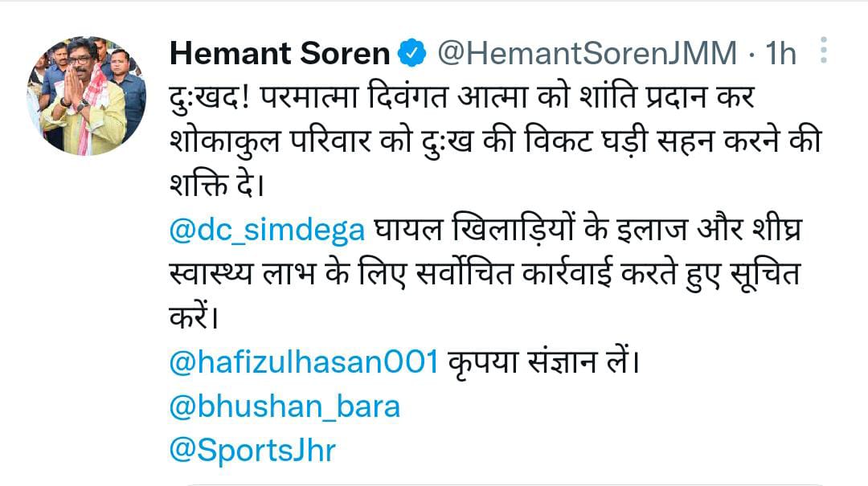Screen dimensions: 868x486
Task: Click the line beginning शोकाकुल परिवार
Action: (495, 142)
